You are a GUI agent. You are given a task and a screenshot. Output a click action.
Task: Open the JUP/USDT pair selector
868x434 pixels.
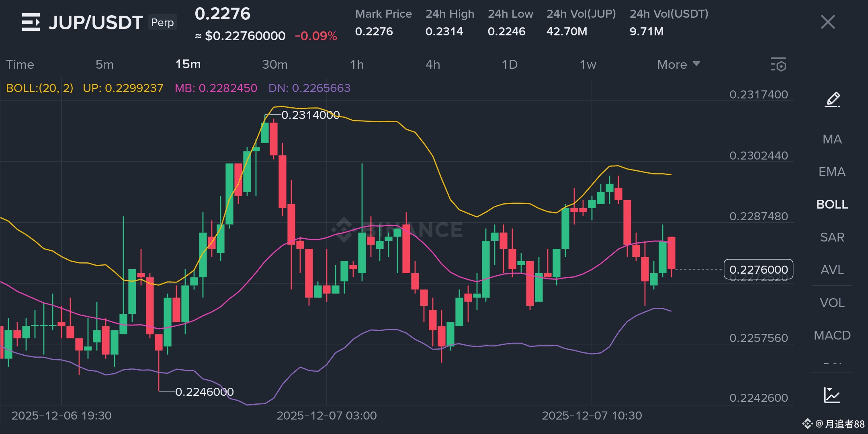96,22
